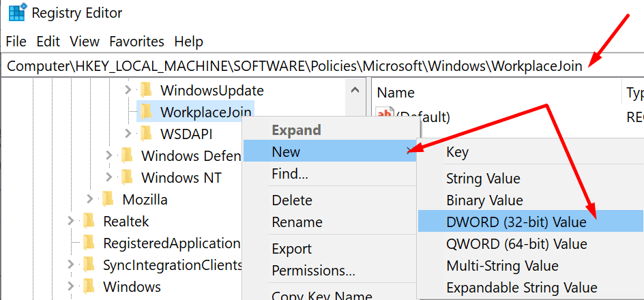Click the registry path address bar
The width and height of the screenshot is (644, 300).
point(323,65)
